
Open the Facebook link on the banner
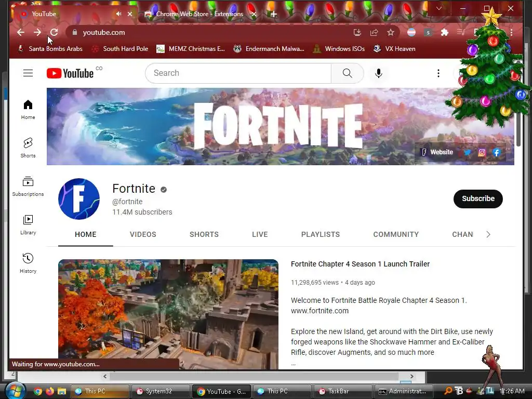(x=496, y=152)
